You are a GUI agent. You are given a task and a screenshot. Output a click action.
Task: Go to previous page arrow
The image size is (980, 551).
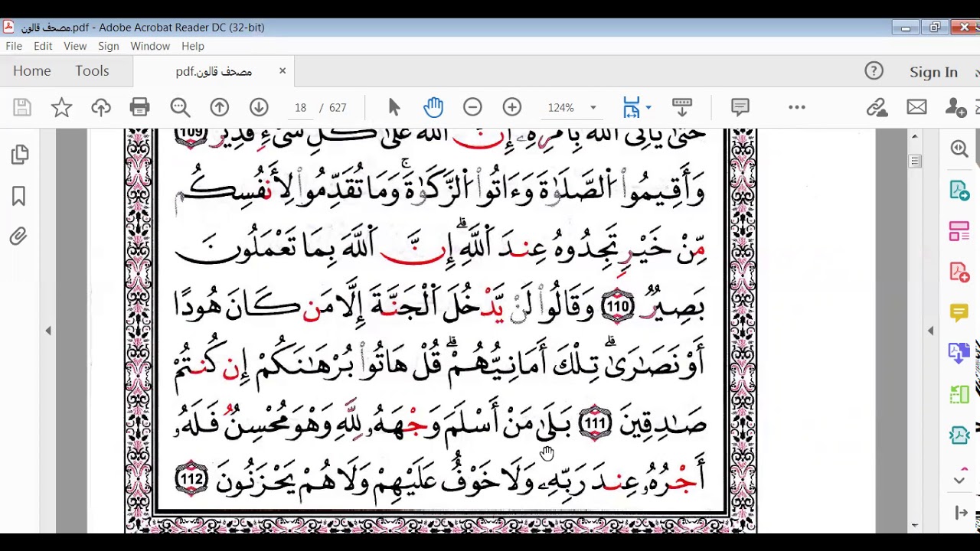[220, 107]
